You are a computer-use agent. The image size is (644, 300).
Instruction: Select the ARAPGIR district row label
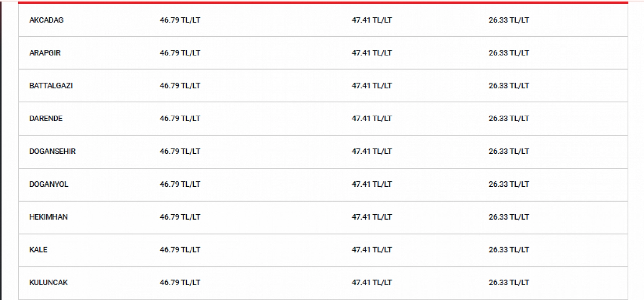pyautogui.click(x=45, y=53)
